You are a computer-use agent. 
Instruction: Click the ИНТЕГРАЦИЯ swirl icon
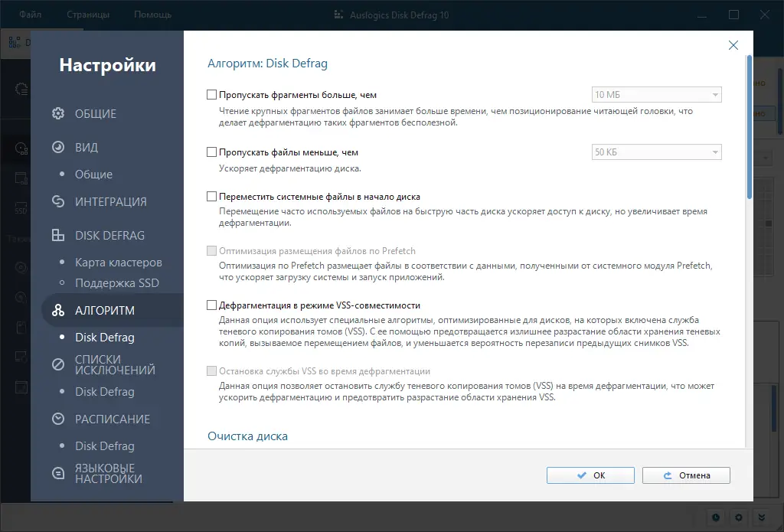(58, 201)
